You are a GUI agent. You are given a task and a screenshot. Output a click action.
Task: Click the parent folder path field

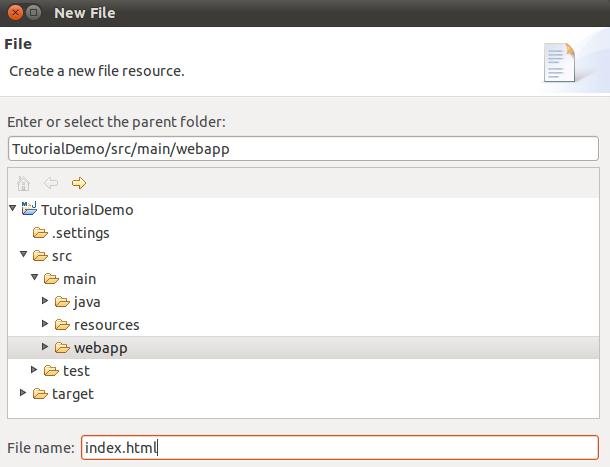pos(303,149)
